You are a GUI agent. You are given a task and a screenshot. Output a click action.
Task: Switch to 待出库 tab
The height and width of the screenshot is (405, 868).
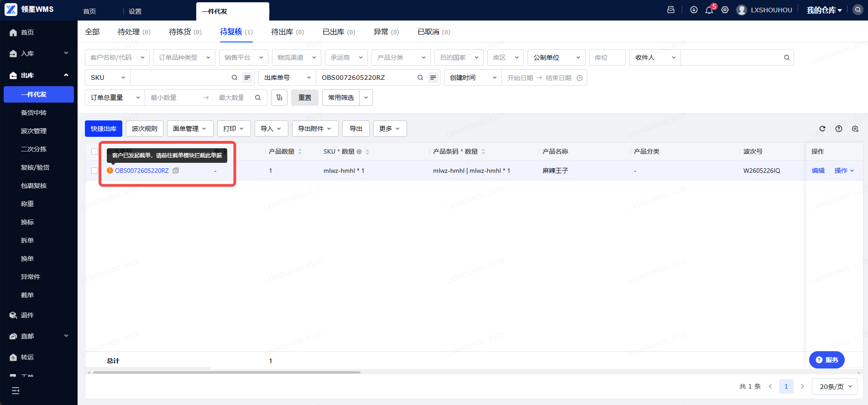[x=288, y=32]
